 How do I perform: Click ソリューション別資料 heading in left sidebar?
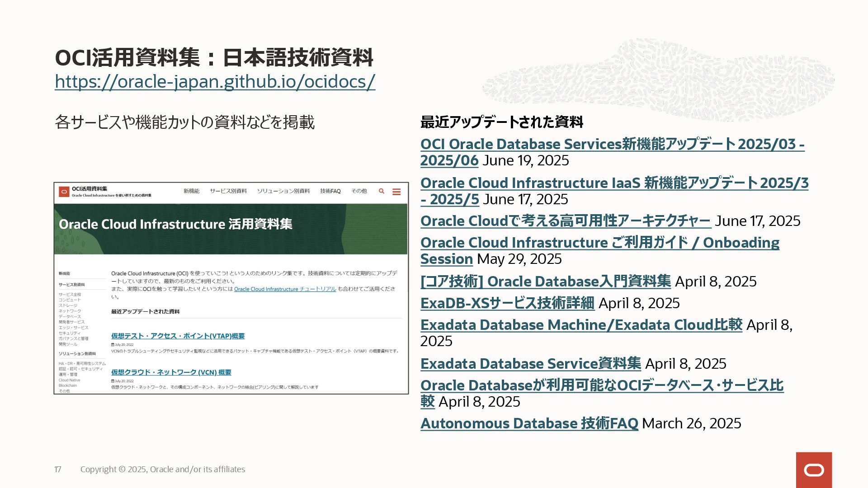click(77, 354)
